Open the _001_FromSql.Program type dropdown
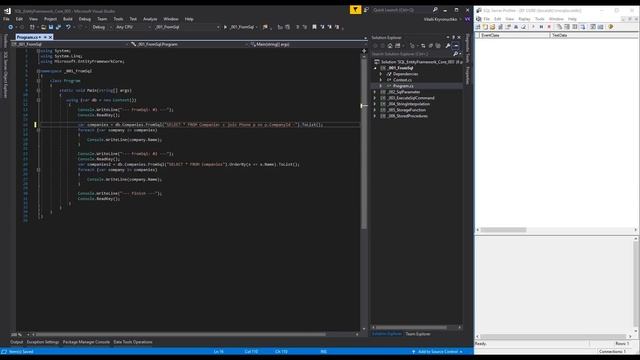 tap(188, 44)
